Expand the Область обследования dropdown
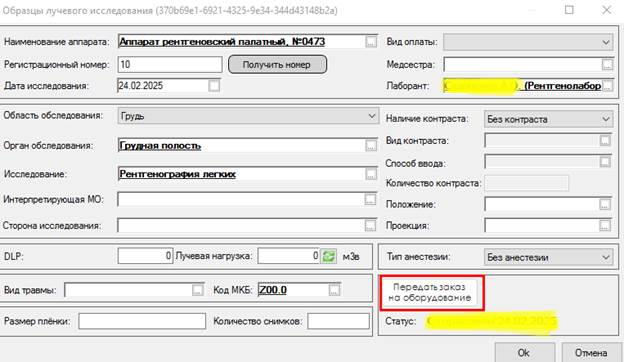Viewport: 624px width, 362px height. (372, 116)
